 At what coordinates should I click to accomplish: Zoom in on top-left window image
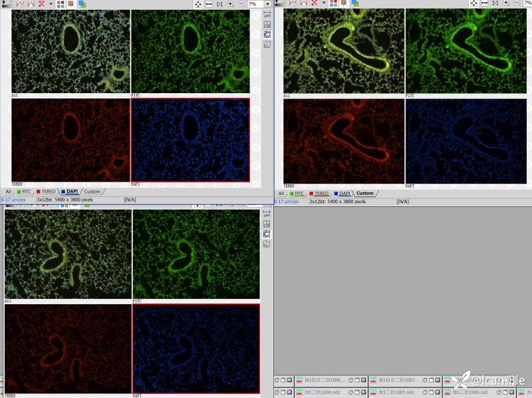(230, 4)
